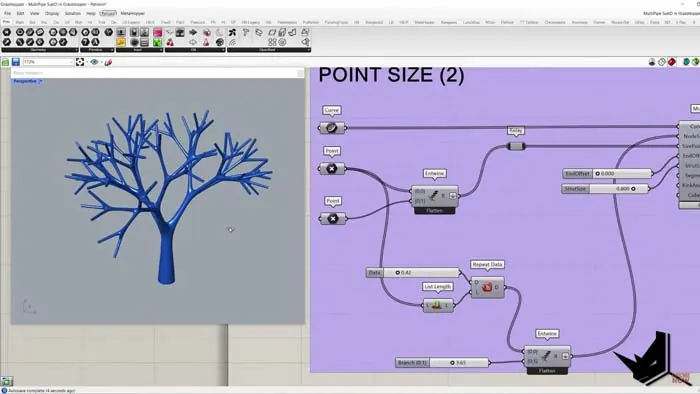Screen dimensions: 700x394
Task: Click the red Repeat Data component icon
Action: (487, 287)
